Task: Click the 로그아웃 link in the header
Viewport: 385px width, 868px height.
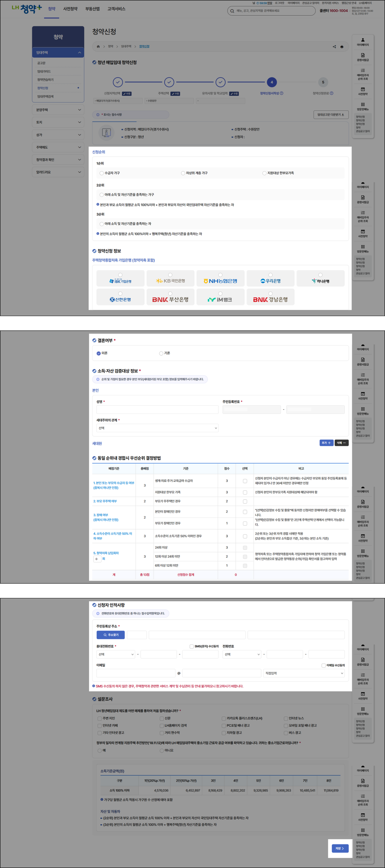Action: tap(279, 3)
